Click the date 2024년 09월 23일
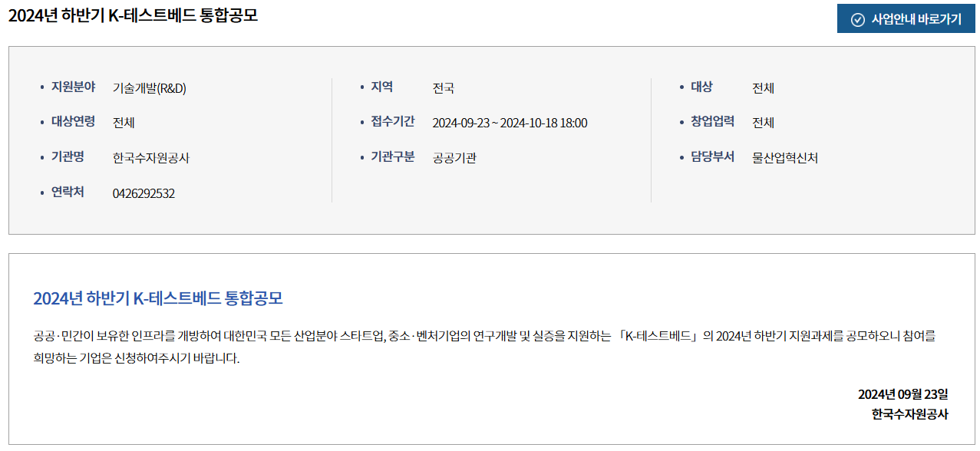This screenshot has width=980, height=451. (903, 394)
